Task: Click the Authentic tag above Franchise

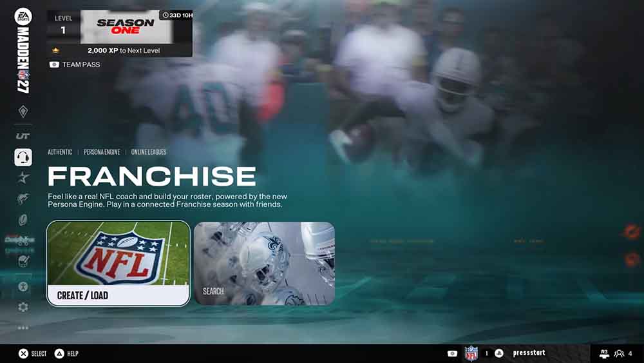Action: coord(60,152)
